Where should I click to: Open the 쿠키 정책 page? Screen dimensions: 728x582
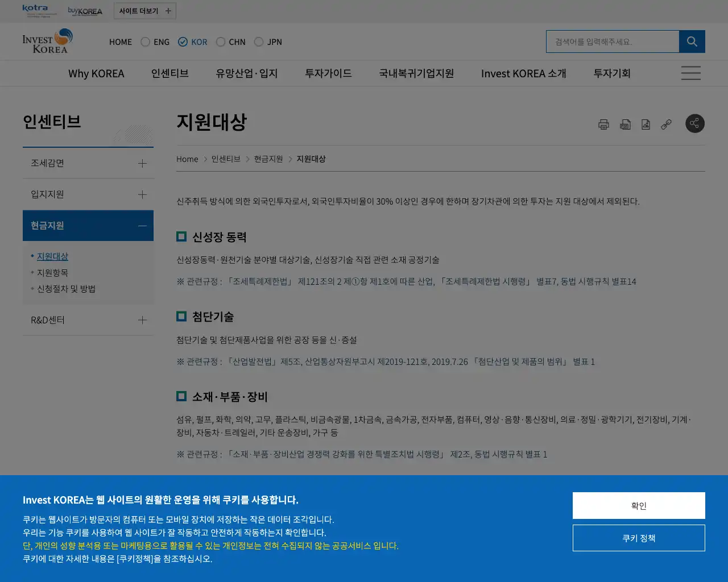(x=639, y=538)
